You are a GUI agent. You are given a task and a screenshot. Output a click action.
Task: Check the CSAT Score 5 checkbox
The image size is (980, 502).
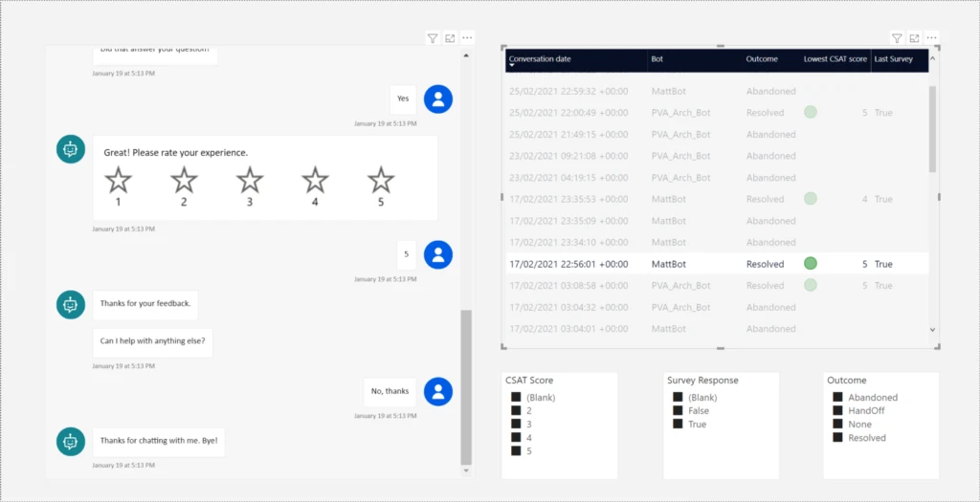(516, 451)
